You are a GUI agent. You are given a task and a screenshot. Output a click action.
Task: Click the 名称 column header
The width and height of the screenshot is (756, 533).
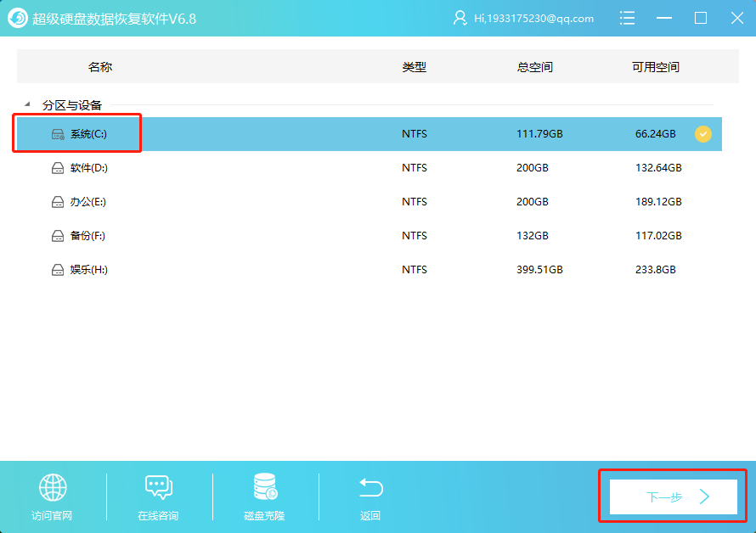tap(100, 67)
